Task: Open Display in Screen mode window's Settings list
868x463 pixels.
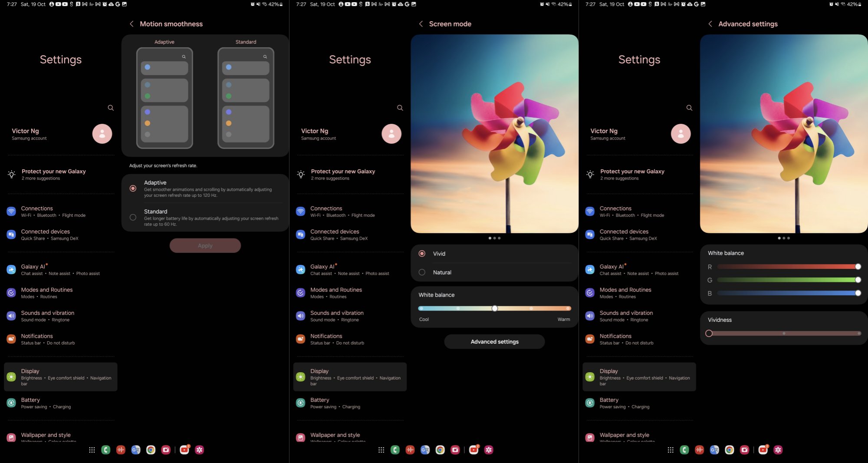Action: pyautogui.click(x=350, y=377)
